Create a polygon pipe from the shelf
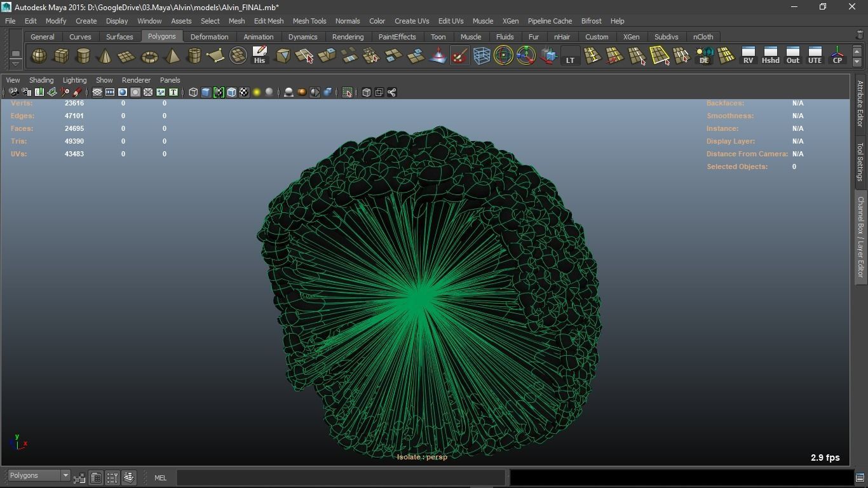 194,56
